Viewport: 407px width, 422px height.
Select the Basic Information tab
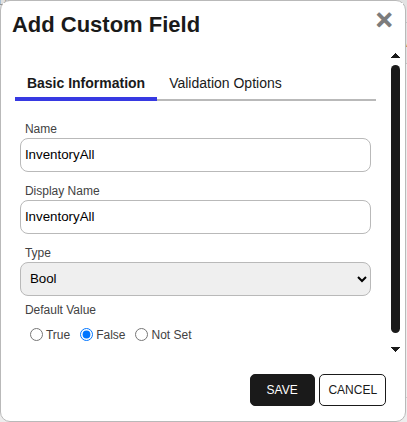click(x=86, y=83)
